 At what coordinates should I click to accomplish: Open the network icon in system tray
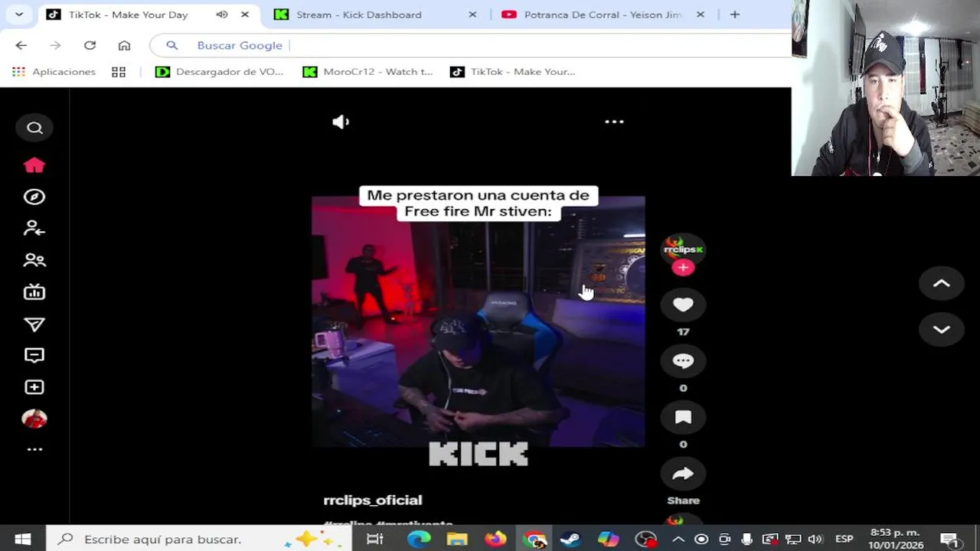coord(793,540)
